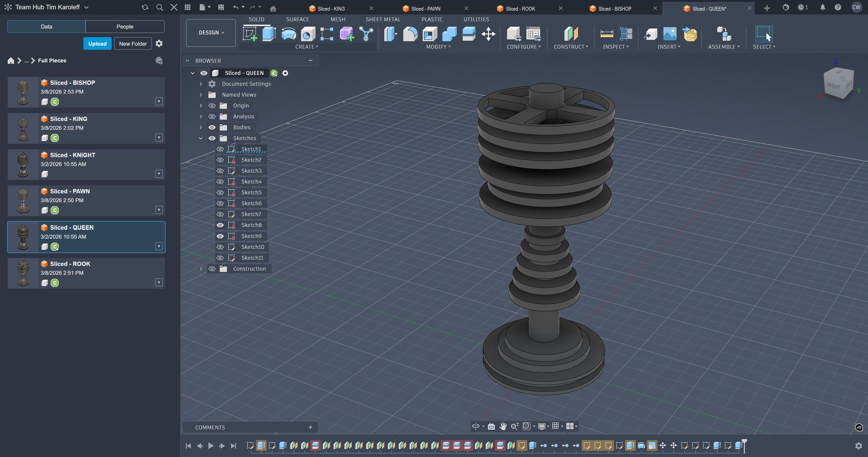The width and height of the screenshot is (868, 457).
Task: Select the Press Pull tool
Action: pyautogui.click(x=391, y=34)
